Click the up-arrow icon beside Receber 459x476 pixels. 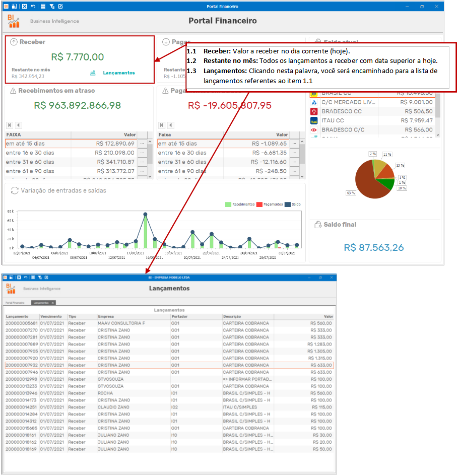click(x=14, y=42)
